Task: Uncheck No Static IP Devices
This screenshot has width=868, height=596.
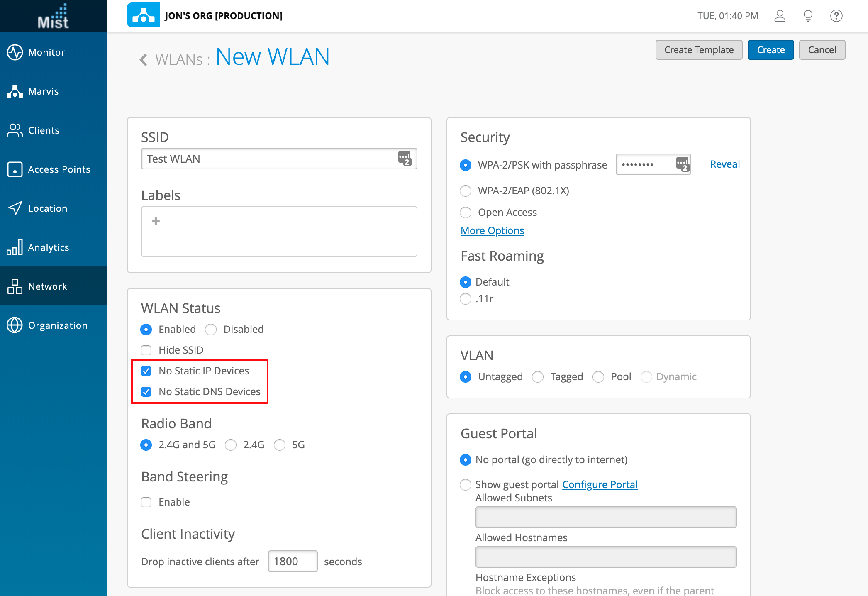Action: click(x=146, y=371)
